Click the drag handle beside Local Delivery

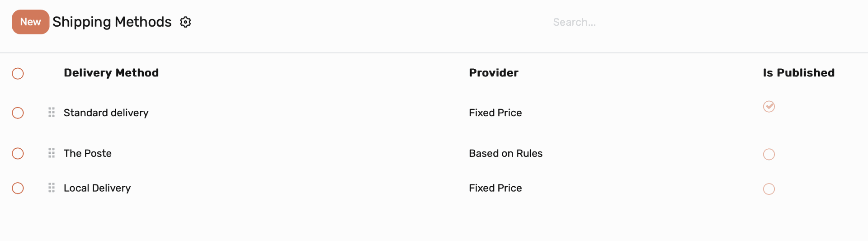coord(52,188)
